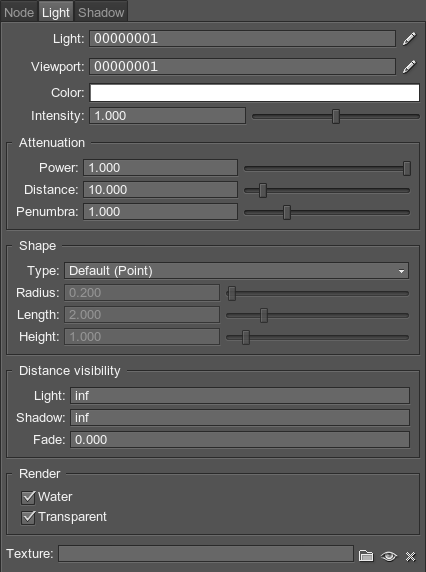Open the Shape Type dropdown
The height and width of the screenshot is (572, 426).
[236, 271]
